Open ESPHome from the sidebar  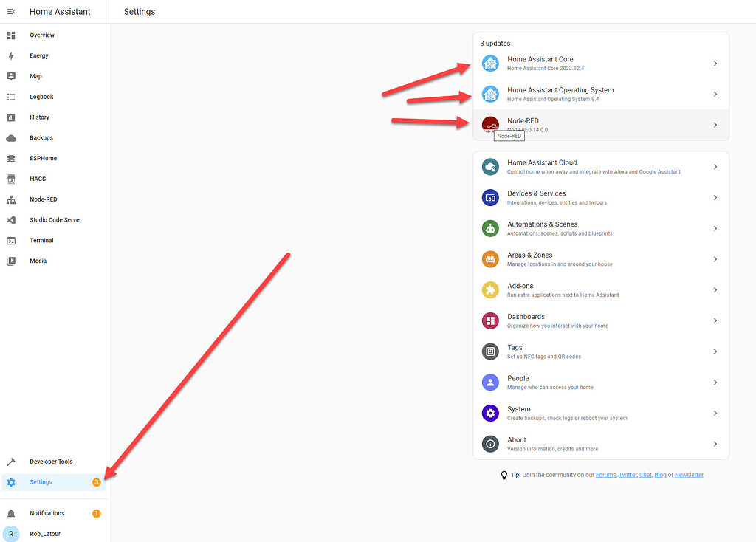coord(43,158)
